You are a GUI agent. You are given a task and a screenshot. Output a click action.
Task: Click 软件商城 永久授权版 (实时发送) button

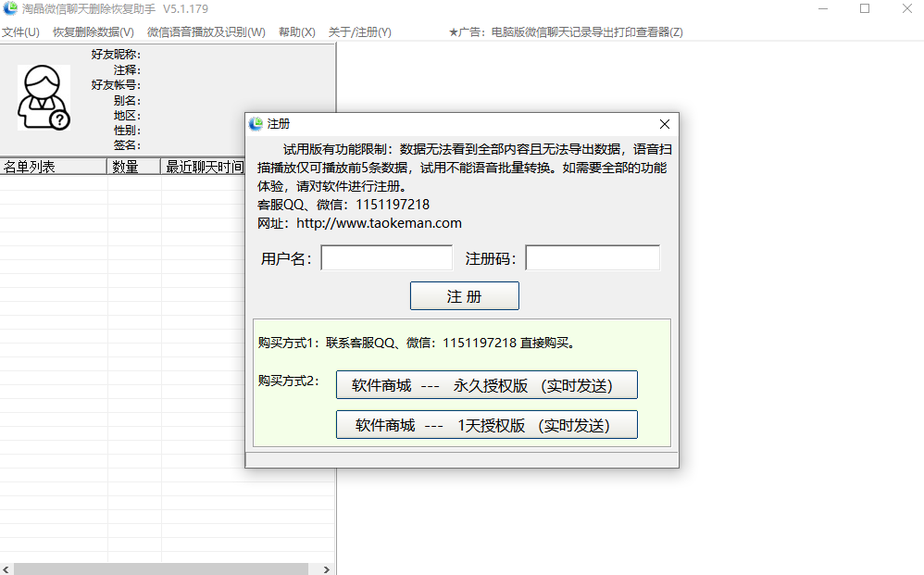(487, 384)
